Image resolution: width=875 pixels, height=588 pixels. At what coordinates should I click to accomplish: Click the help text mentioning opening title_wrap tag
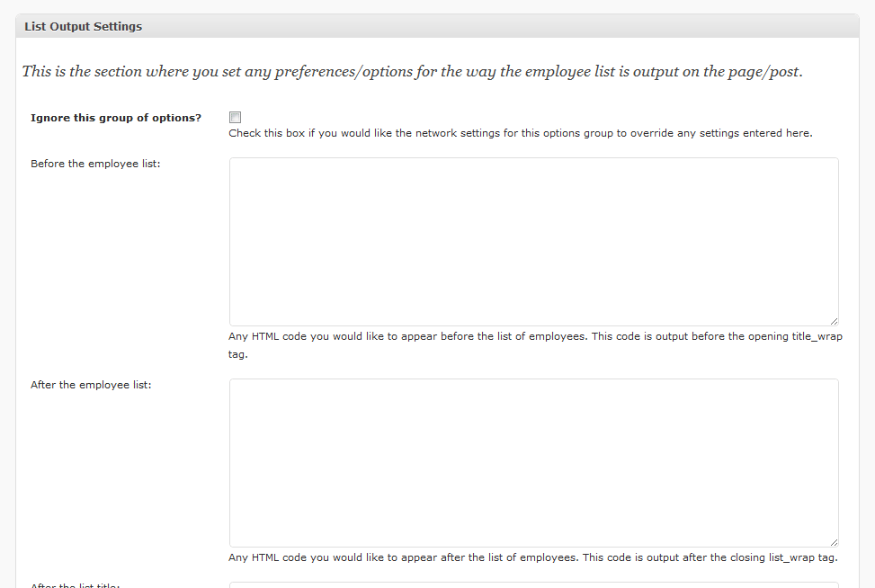(x=535, y=336)
